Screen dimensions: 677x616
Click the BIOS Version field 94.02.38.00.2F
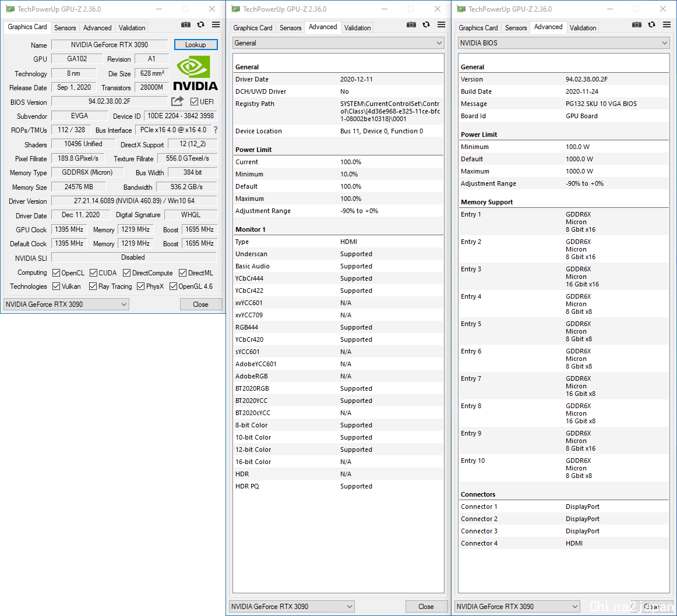(110, 101)
